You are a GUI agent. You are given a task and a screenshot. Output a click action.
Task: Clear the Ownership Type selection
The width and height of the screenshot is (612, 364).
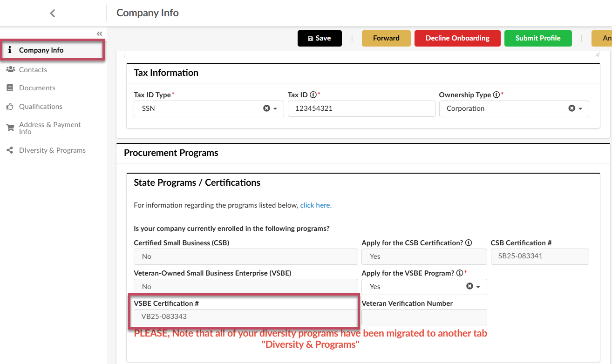(x=571, y=108)
